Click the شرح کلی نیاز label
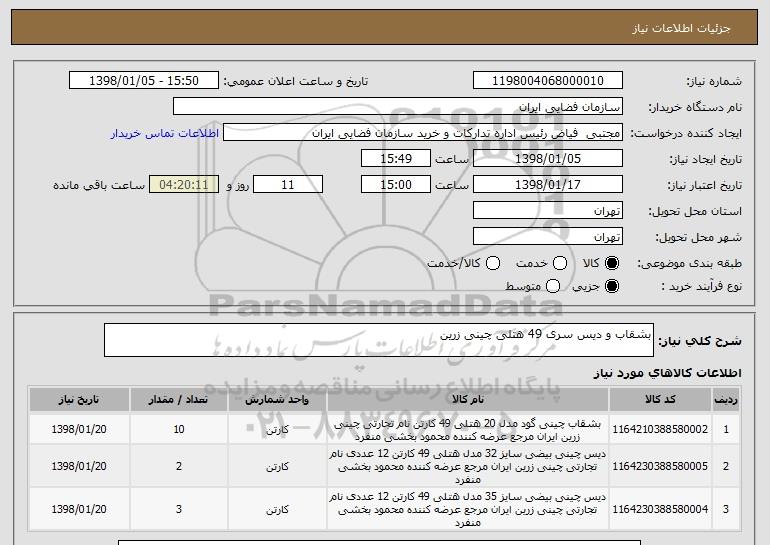Image resolution: width=770 pixels, height=545 pixels. 700,340
